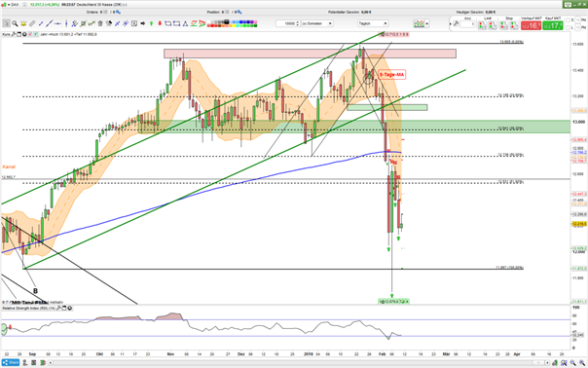Open the RSI indicator settings wrench
This screenshot has width=588, height=368.
(x=58, y=308)
